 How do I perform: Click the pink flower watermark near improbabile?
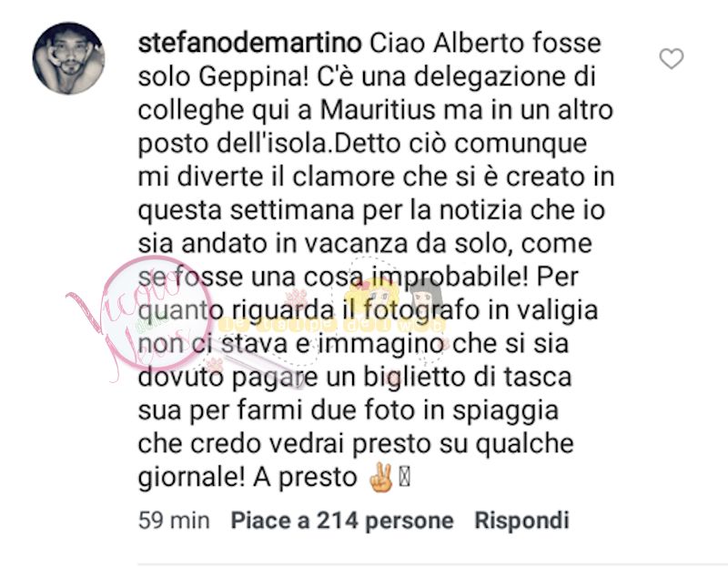pos(296,297)
